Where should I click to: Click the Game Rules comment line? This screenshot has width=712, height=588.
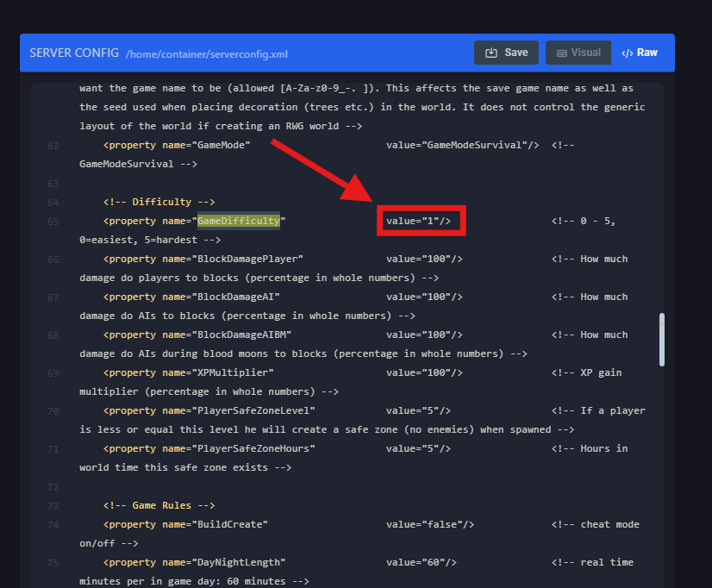click(x=159, y=505)
